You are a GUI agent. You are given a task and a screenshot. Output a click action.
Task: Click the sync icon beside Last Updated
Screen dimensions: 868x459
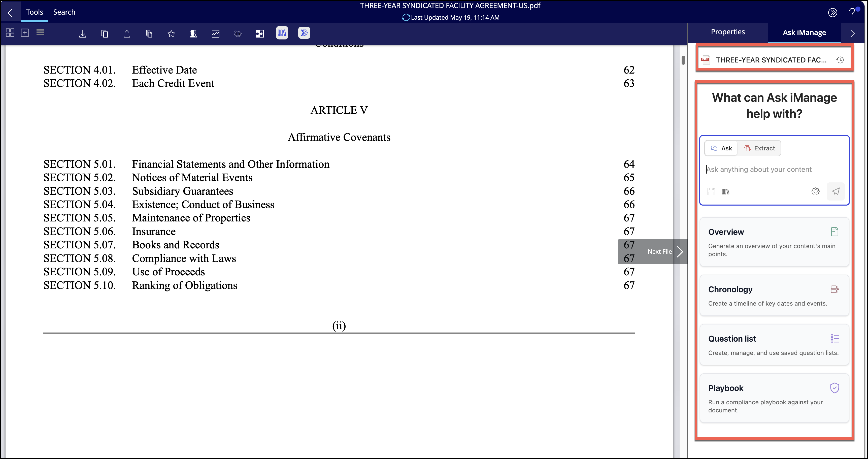click(x=406, y=18)
